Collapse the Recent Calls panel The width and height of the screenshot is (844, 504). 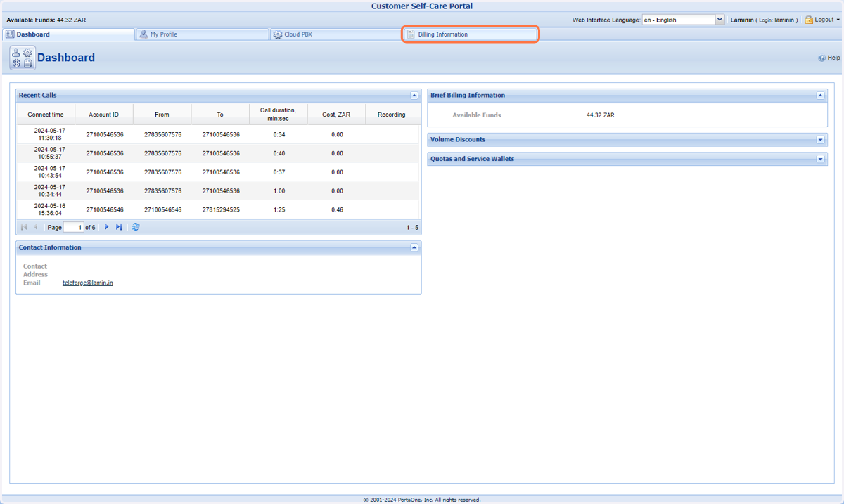[414, 96]
